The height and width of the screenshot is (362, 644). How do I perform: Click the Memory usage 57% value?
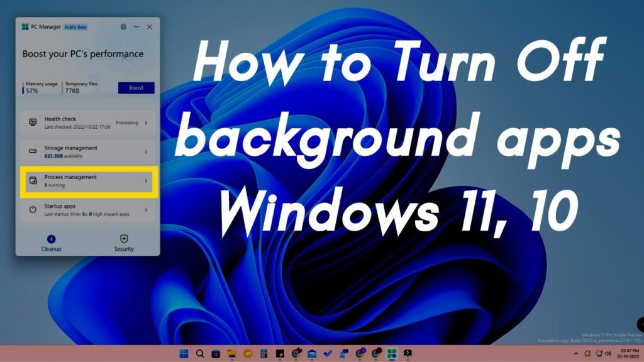[32, 91]
